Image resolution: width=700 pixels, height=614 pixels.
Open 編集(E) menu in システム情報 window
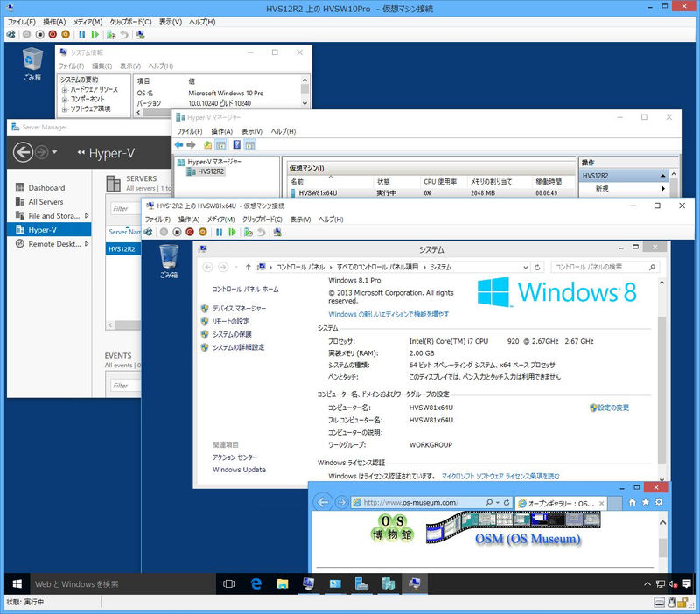pyautogui.click(x=101, y=66)
